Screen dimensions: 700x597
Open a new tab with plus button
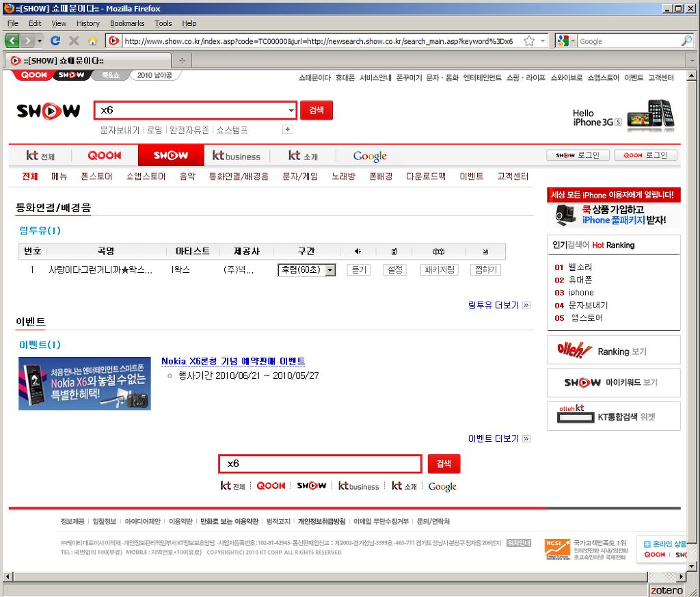(x=182, y=60)
